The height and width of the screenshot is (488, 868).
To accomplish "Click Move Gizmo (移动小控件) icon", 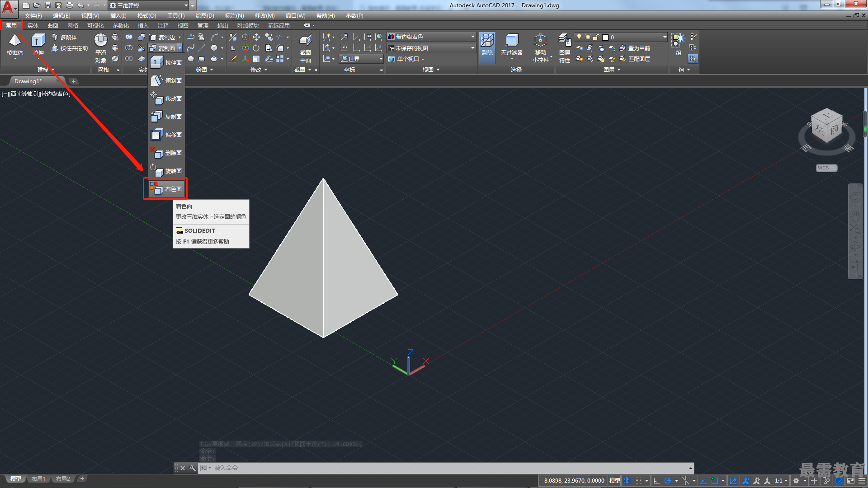I will click(x=540, y=47).
